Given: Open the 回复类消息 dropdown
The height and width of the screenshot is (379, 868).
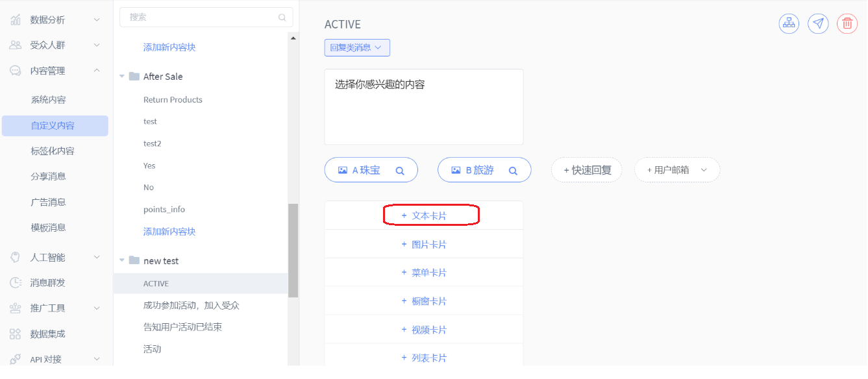Looking at the screenshot, I should (x=357, y=47).
